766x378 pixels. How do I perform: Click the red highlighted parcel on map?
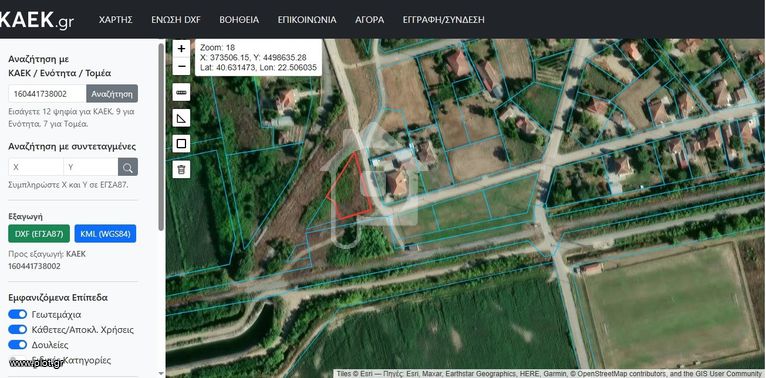point(351,190)
